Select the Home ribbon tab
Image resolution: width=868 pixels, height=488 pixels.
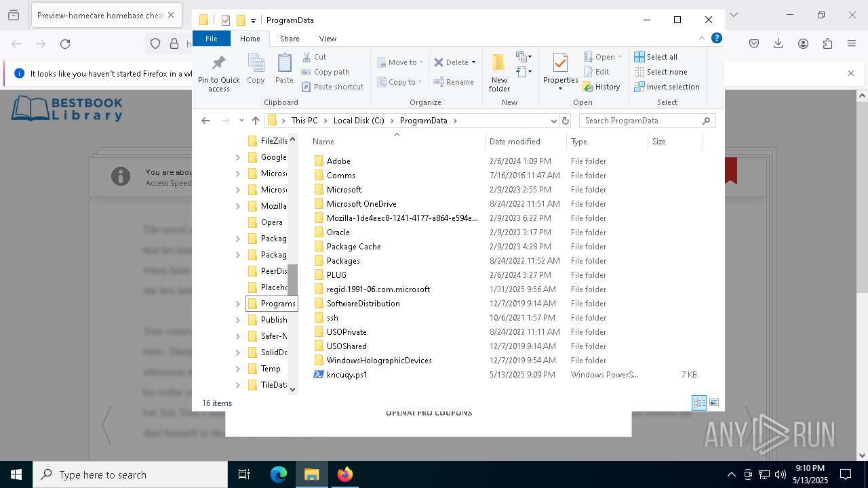click(250, 39)
